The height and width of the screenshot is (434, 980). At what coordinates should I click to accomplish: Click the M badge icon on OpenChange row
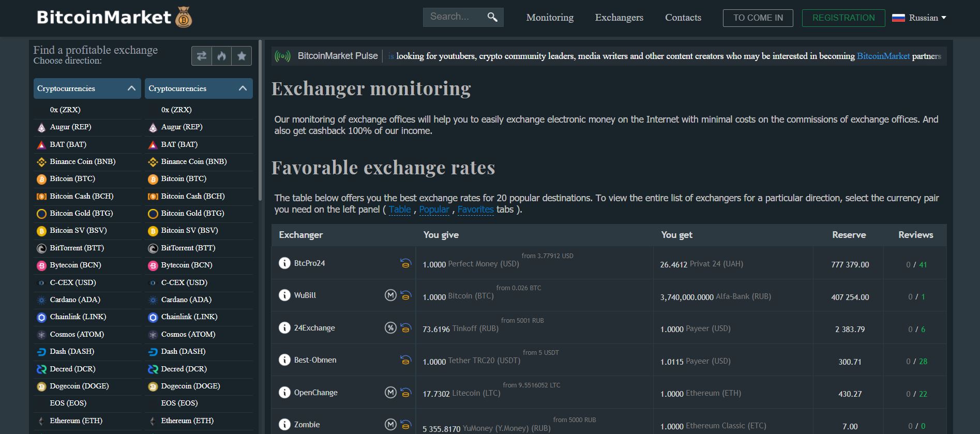point(390,392)
